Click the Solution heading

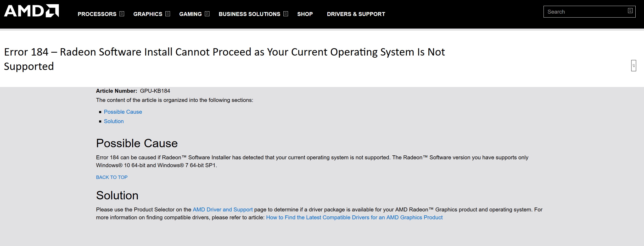tap(117, 195)
